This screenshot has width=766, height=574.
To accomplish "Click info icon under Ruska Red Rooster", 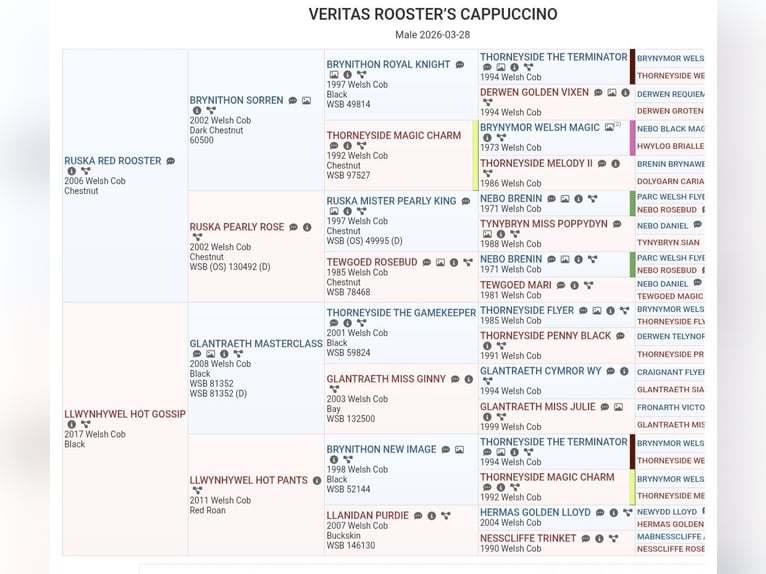I will pos(71,171).
